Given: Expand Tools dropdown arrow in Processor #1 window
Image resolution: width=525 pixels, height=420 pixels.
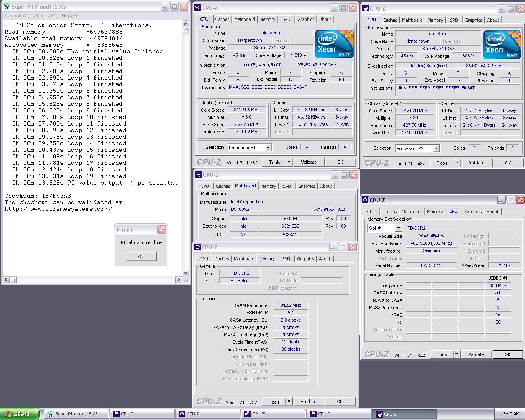Looking at the screenshot, I should (x=289, y=162).
